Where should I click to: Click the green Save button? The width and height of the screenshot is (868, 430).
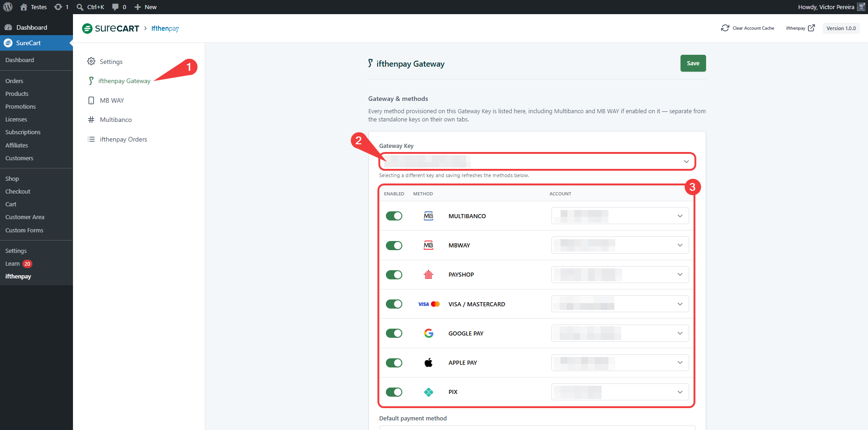[693, 63]
